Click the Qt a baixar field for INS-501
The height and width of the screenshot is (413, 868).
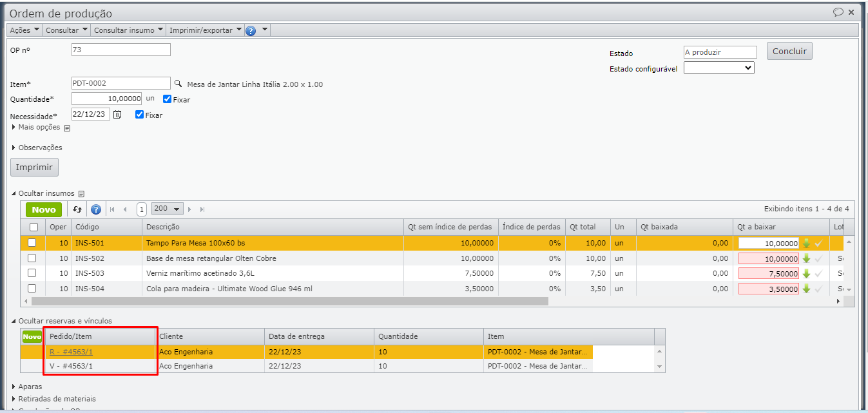coord(769,243)
